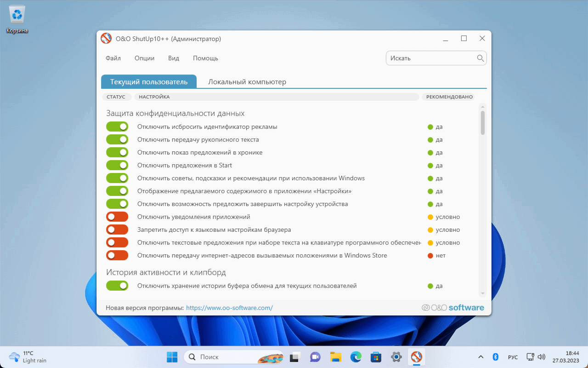Toggle the finish device setup (завершить настройку) switch
Image resolution: width=588 pixels, height=368 pixels.
(117, 204)
